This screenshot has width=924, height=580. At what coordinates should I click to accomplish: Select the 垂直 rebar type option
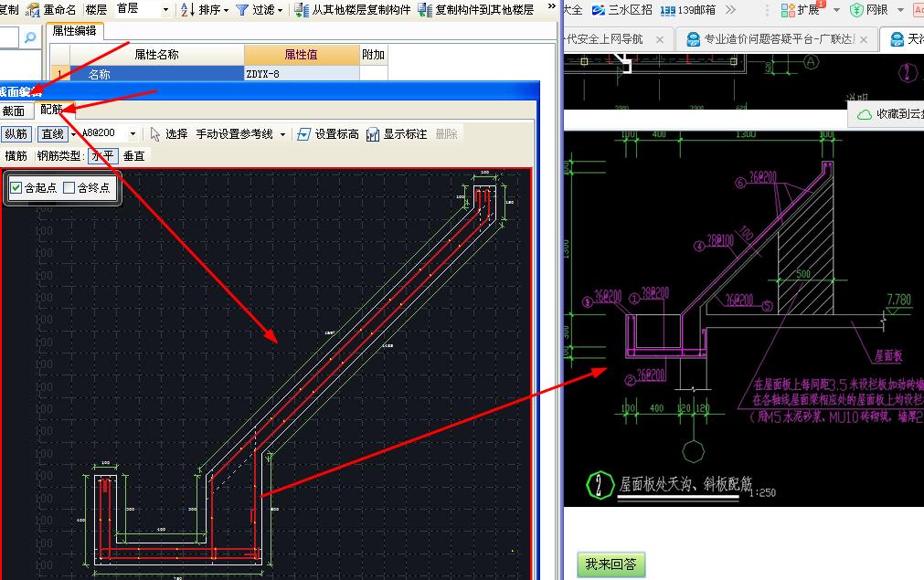coord(133,156)
